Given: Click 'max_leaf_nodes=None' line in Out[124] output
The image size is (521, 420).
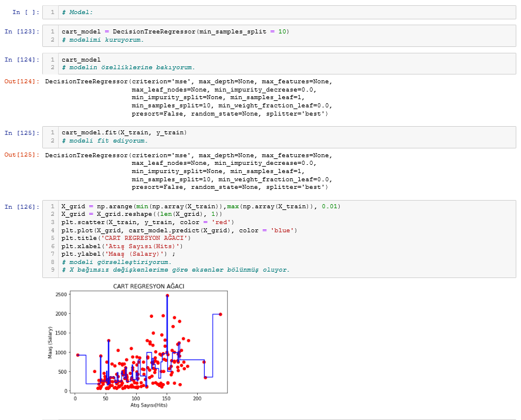Looking at the screenshot, I should (x=224, y=90).
